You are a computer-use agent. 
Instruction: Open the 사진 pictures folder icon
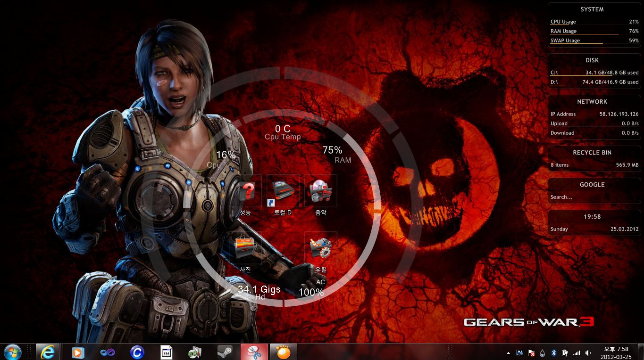(246, 252)
